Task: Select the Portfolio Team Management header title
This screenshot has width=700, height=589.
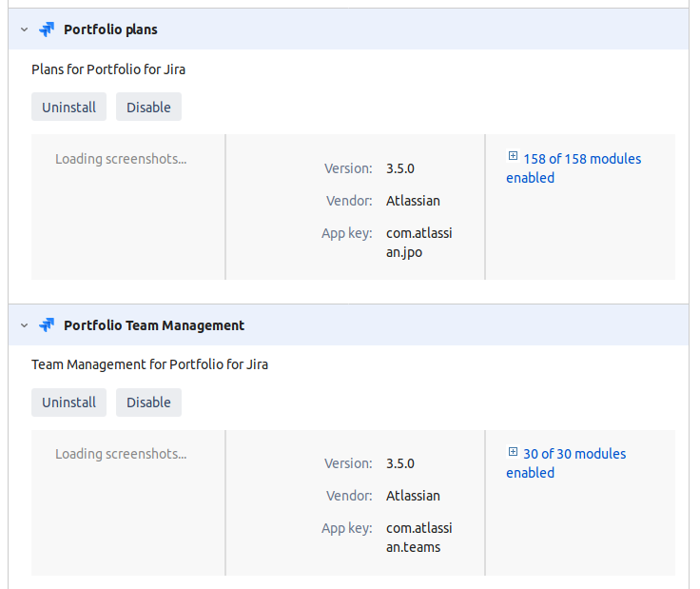Action: [154, 325]
